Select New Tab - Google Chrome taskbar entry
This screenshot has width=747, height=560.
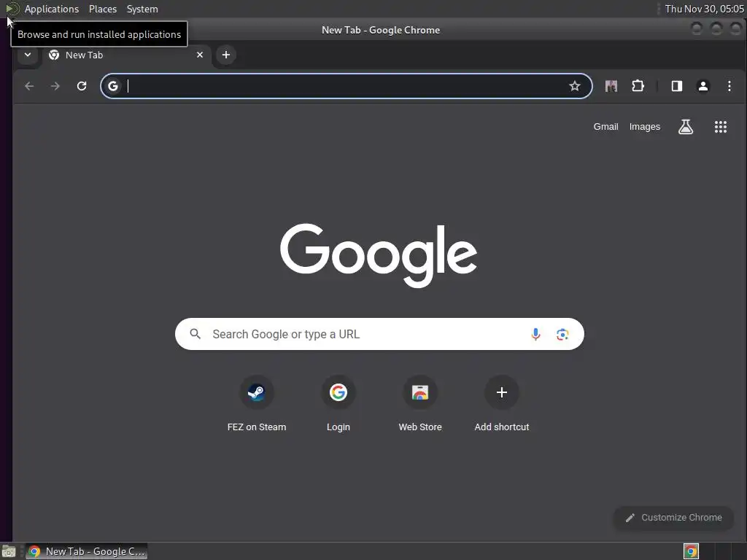pyautogui.click(x=86, y=551)
